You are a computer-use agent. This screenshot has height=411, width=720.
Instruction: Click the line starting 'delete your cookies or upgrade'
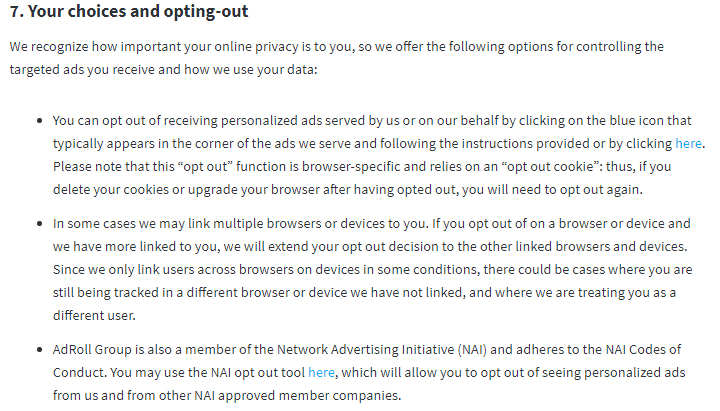click(x=348, y=190)
